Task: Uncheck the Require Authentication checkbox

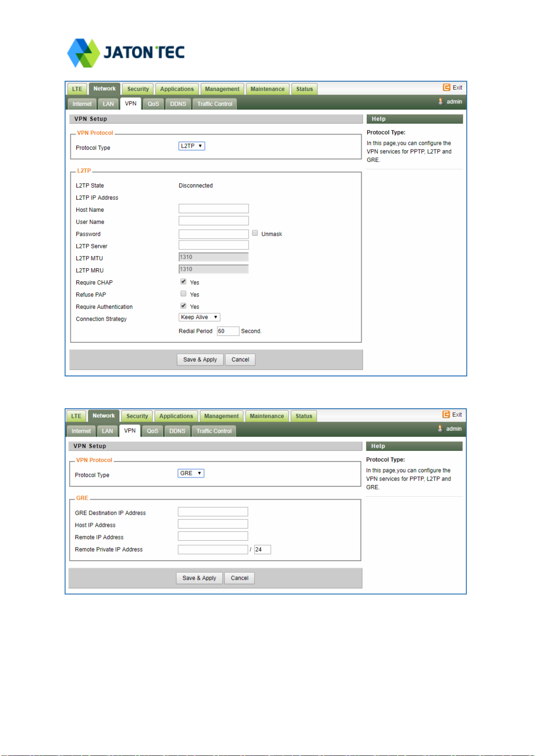Action: [183, 306]
